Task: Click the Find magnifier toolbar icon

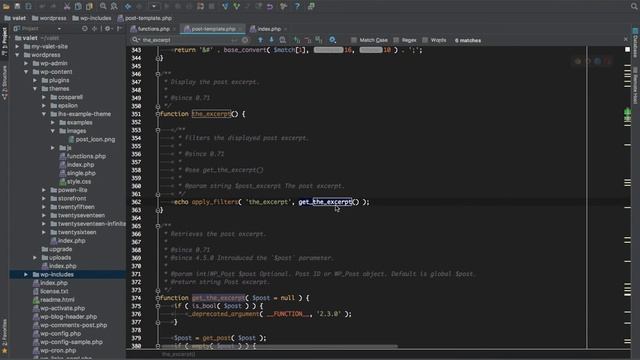Action: (103, 6)
